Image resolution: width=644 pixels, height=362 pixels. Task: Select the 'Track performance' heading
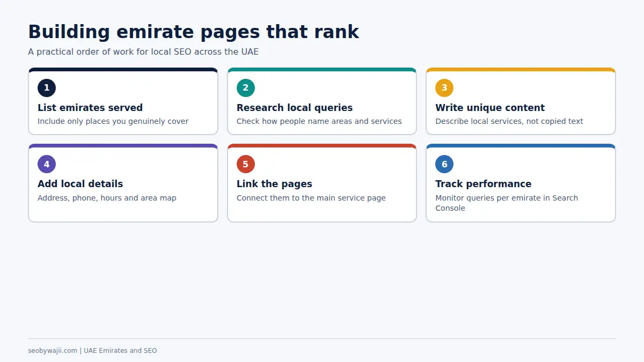point(484,184)
